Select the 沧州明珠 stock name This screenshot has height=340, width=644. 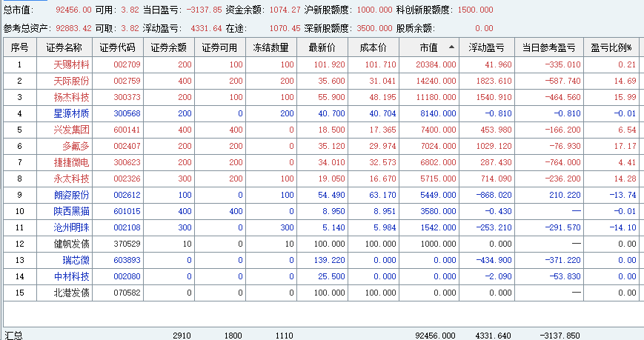coord(71,227)
